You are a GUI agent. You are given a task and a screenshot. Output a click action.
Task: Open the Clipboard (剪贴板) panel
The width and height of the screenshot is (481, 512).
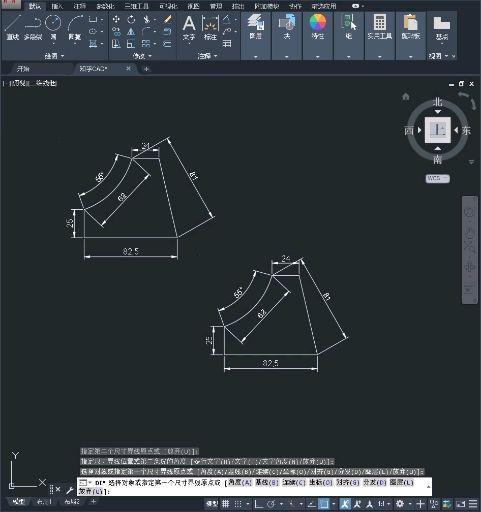pos(411,27)
